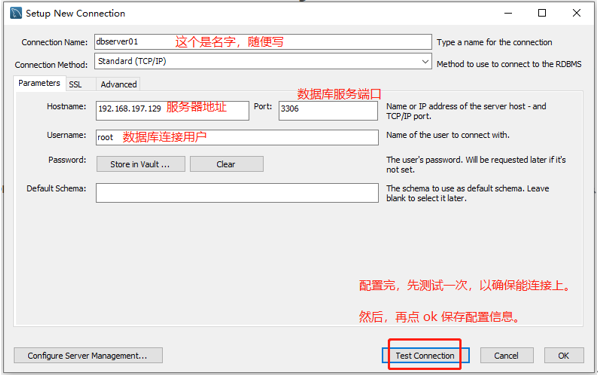Click 'Method to use to connect to the RDBMS' text
This screenshot has width=598, height=375.
(509, 64)
